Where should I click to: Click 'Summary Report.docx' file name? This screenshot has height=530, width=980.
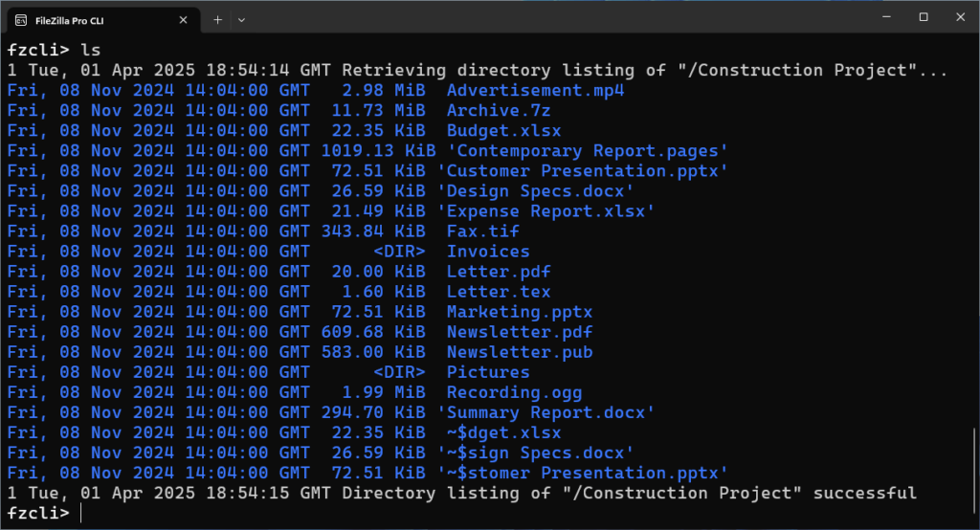click(x=546, y=412)
